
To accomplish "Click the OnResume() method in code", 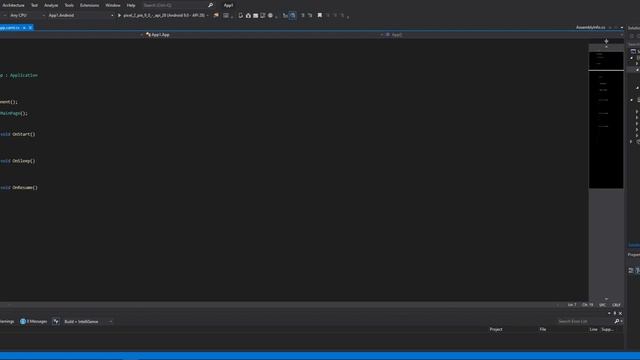I will [25, 188].
